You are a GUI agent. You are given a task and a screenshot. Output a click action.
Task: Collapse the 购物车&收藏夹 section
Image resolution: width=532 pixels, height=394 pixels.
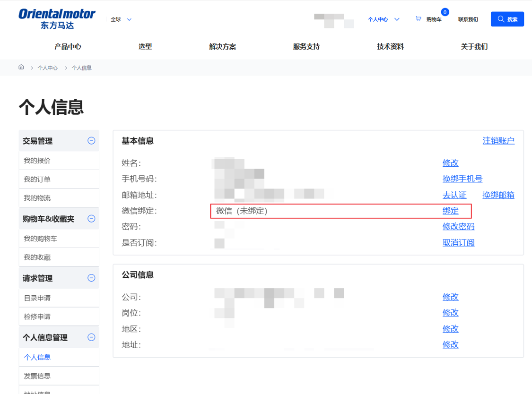click(x=92, y=218)
